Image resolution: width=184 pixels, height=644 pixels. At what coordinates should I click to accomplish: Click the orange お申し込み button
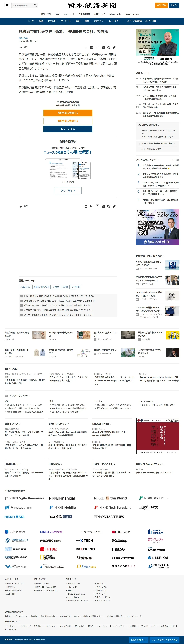pos(162,5)
